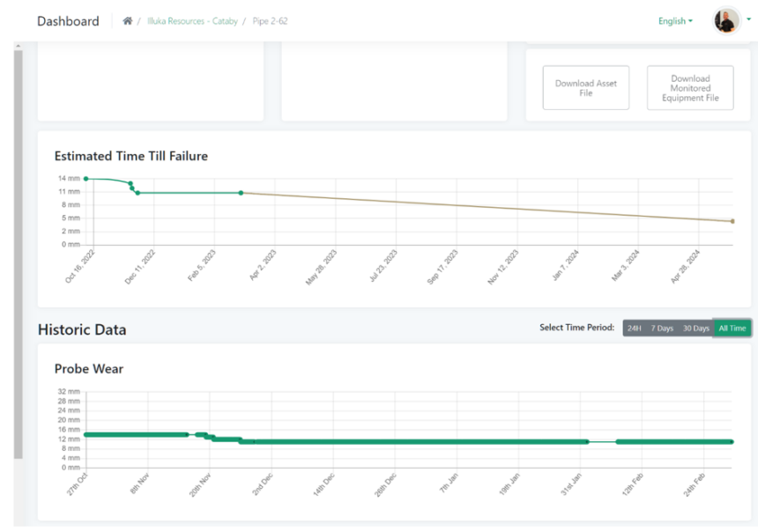Click the Pipe 2-62 breadcrumb
Viewport: 758px width, 532px height.
point(270,21)
